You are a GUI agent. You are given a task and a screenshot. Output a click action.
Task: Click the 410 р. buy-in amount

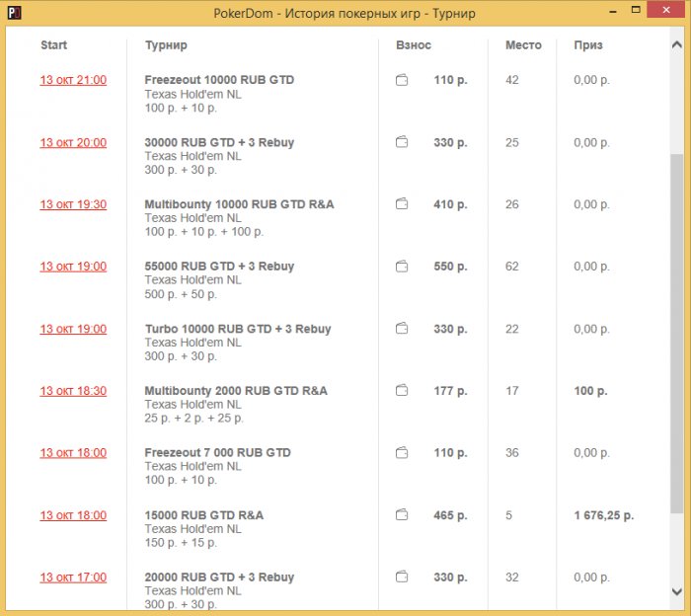pyautogui.click(x=450, y=204)
